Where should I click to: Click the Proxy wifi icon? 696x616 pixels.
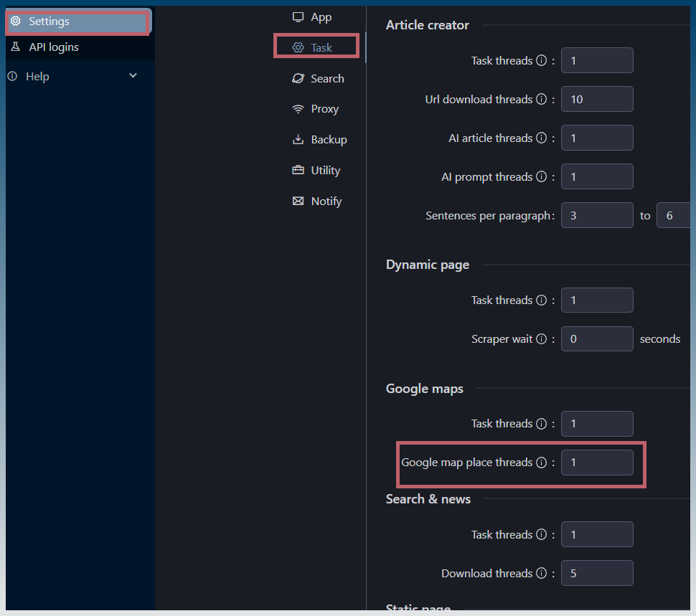coord(298,109)
